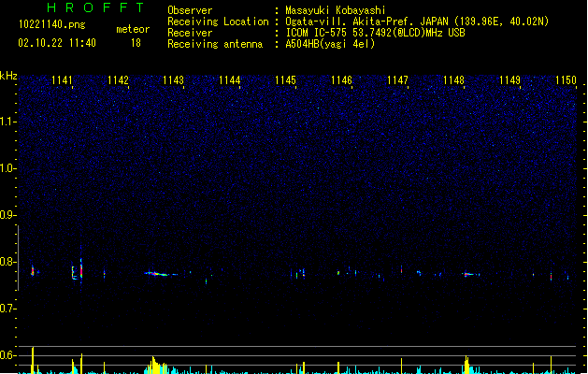This screenshot has width=588, height=374.
Task: Click frequency axis label 0.9
Action: 7,215
